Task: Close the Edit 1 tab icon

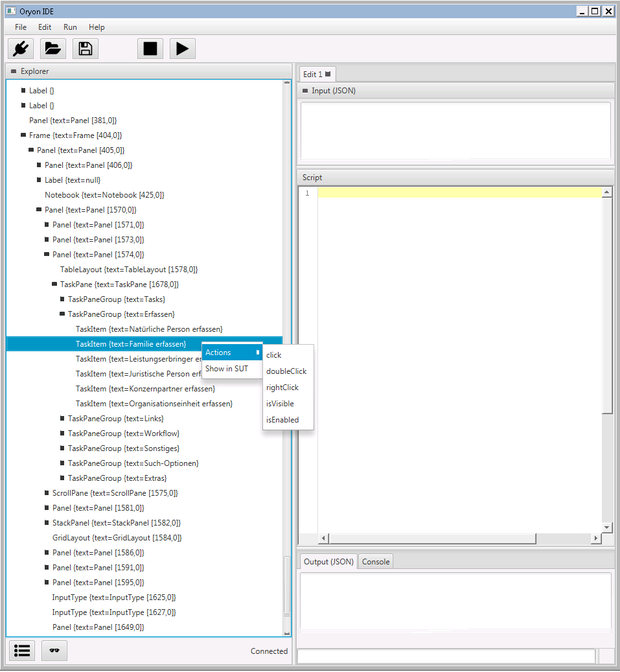Action: click(328, 74)
